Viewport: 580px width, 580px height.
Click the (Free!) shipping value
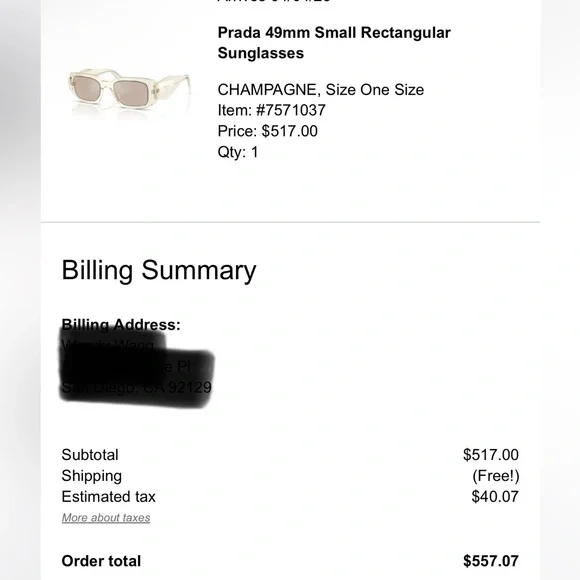[496, 476]
